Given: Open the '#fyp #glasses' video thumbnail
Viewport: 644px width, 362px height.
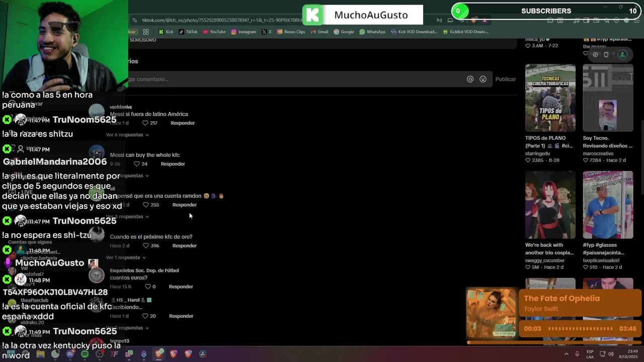Looking at the screenshot, I should pyautogui.click(x=608, y=205).
